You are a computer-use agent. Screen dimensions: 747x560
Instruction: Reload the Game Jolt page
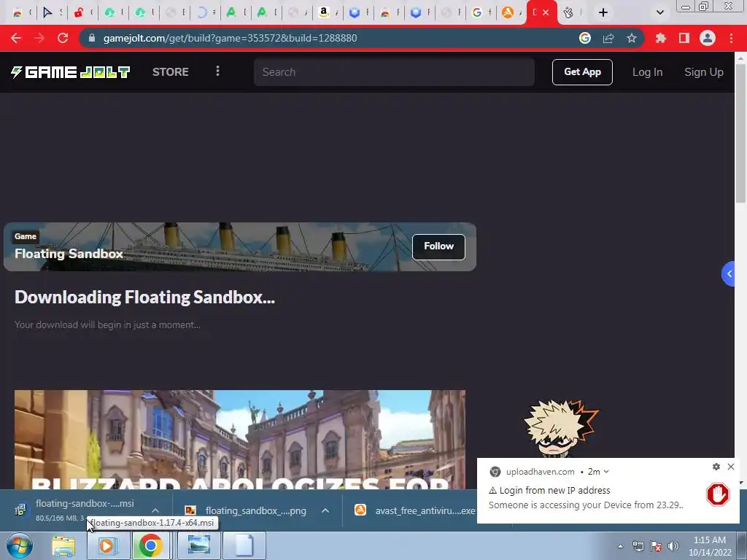63,38
